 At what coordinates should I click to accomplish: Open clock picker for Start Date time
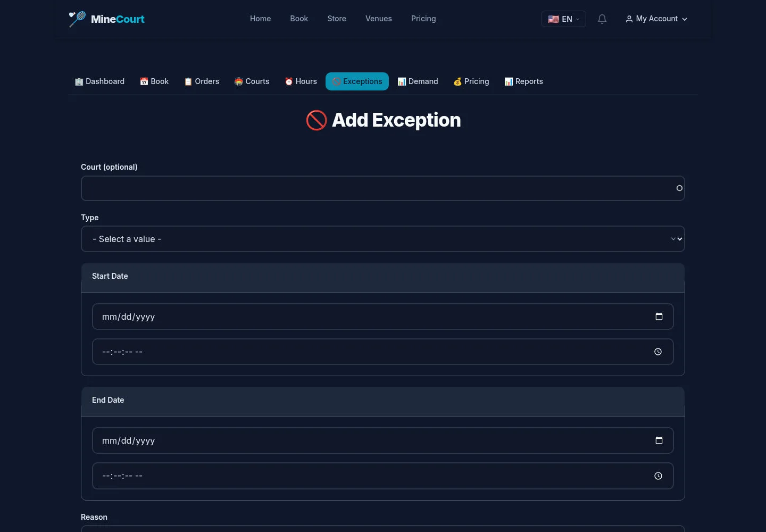[658, 352]
